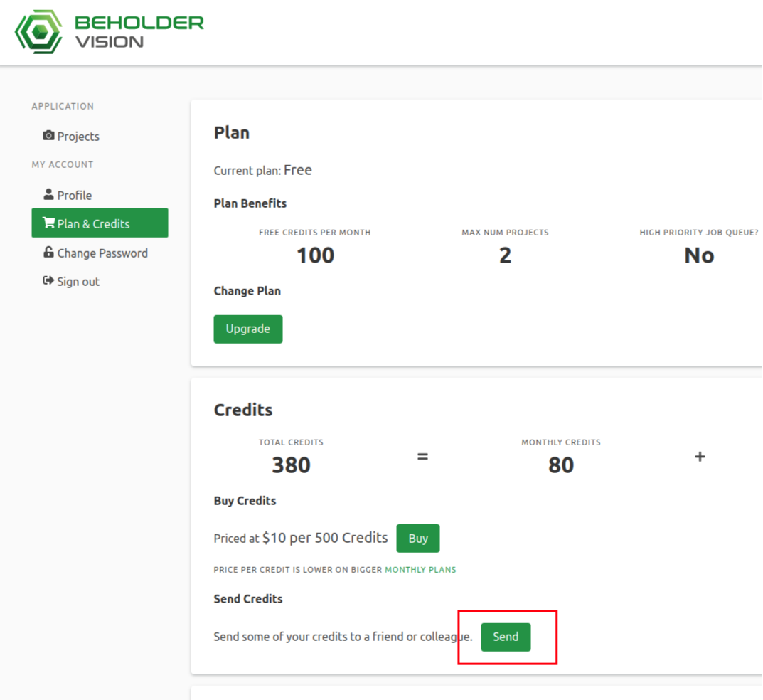Click the MY ACCOUNT sidebar section label
This screenshot has width=763, height=700.
pyautogui.click(x=63, y=164)
